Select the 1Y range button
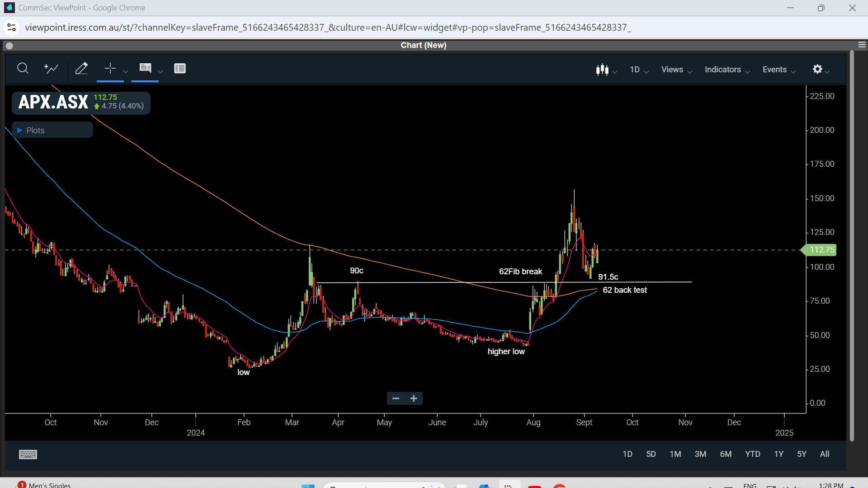 [778, 454]
